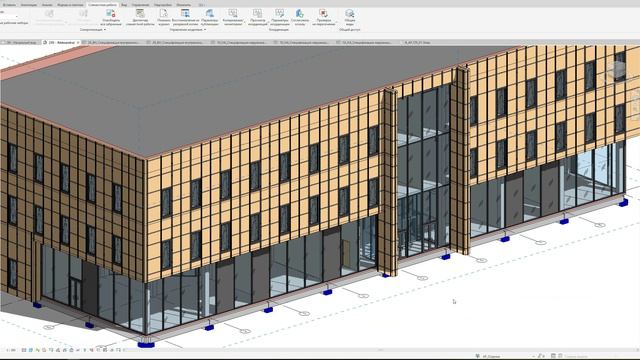Image resolution: width=640 pixels, height=360 pixels.
Task: Switch to the Вставка ribbon tab
Action: [9, 5]
